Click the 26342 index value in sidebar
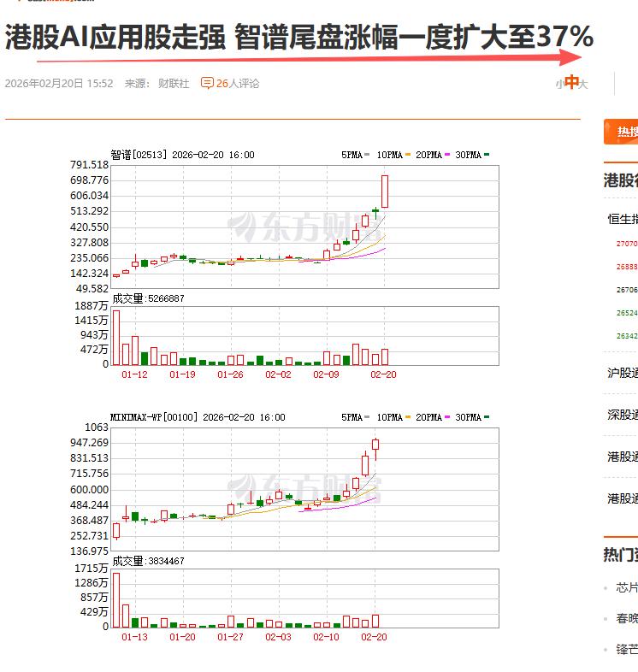Screen dimensions: 638x672 pos(627,336)
